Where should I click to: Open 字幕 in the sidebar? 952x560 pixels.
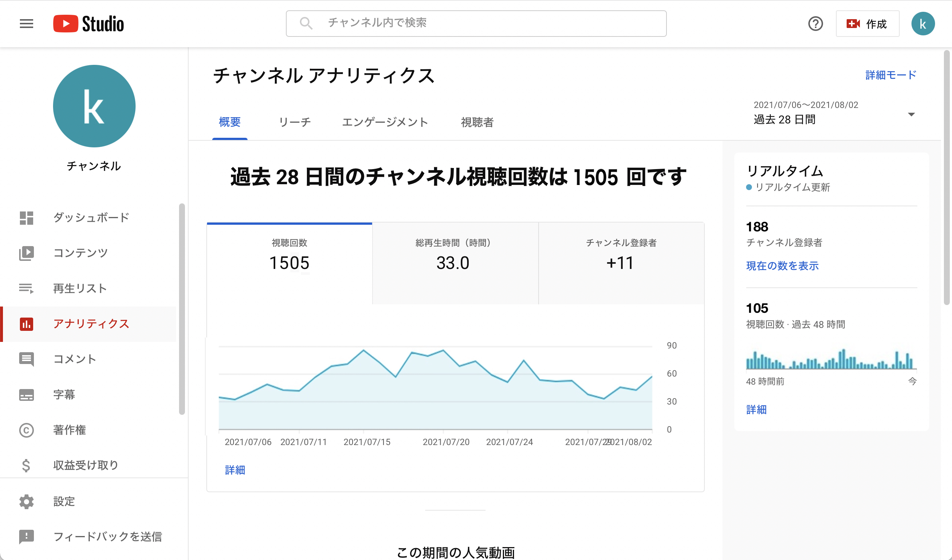[x=88, y=395]
